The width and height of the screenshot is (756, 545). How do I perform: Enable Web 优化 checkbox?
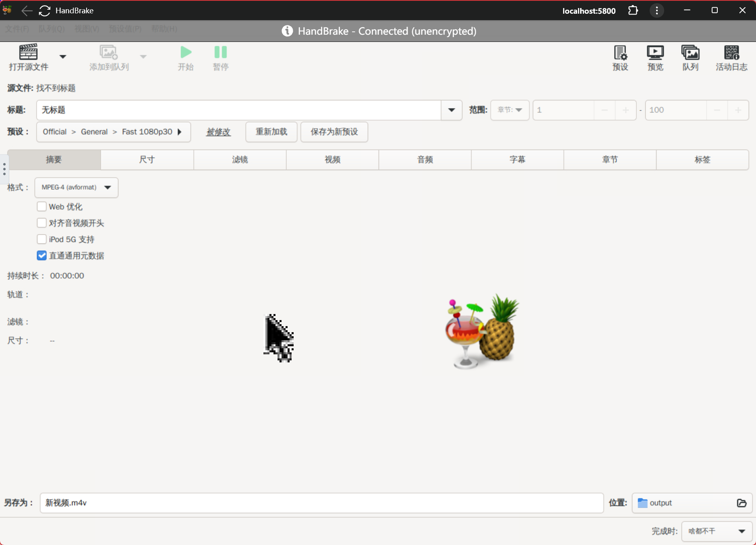point(41,207)
